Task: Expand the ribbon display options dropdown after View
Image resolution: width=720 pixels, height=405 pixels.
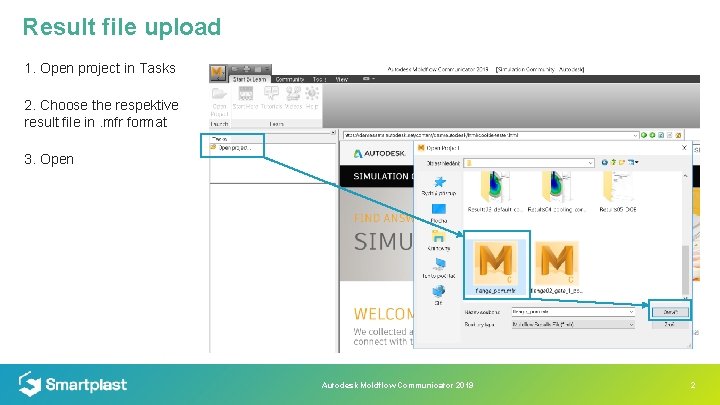Action: tap(369, 79)
